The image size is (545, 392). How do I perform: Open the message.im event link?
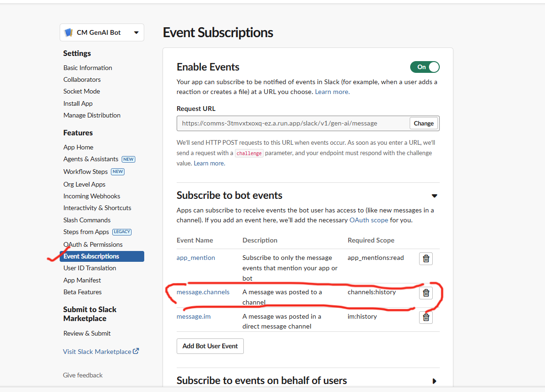pyautogui.click(x=194, y=316)
